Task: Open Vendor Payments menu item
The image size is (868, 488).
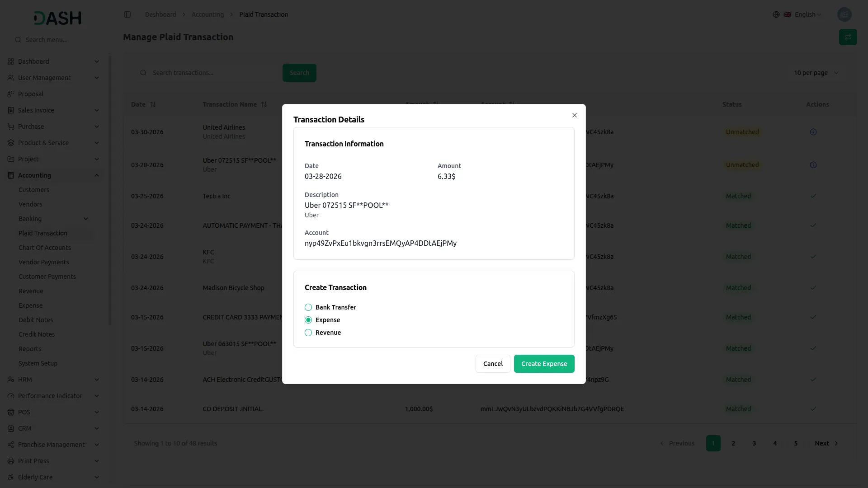Action: [x=44, y=262]
